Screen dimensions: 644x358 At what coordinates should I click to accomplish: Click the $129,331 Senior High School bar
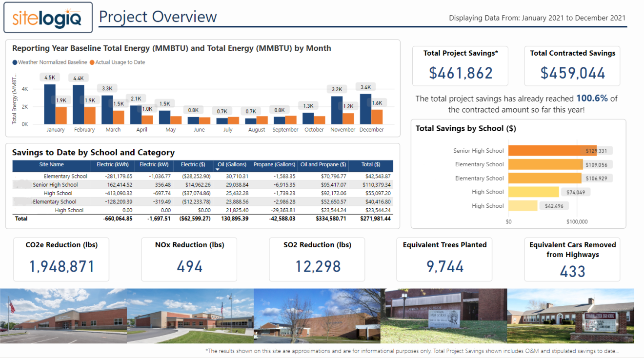click(x=551, y=151)
